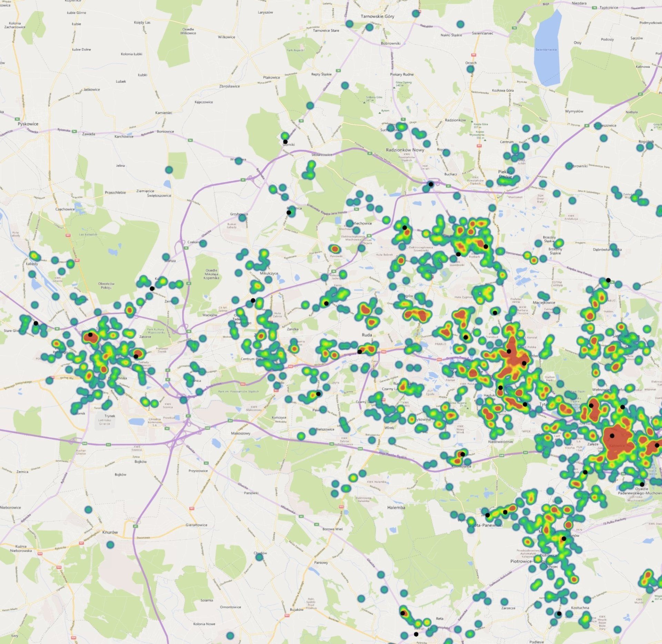
Task: Click the Halemba district label
Action: click(396, 508)
